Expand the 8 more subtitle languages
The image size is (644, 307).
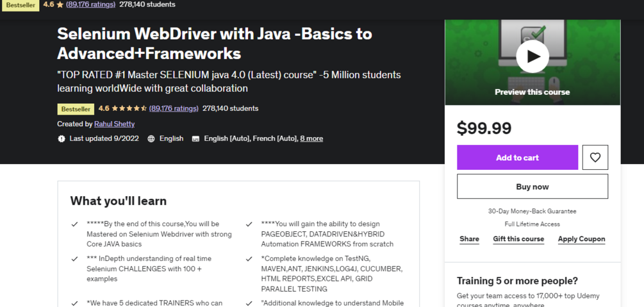(x=311, y=138)
